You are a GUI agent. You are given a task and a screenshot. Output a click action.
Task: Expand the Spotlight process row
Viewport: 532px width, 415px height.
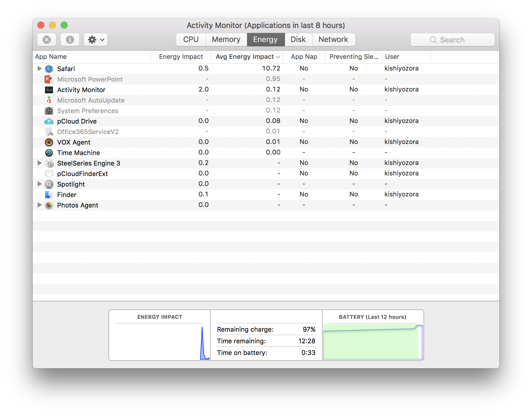[39, 184]
